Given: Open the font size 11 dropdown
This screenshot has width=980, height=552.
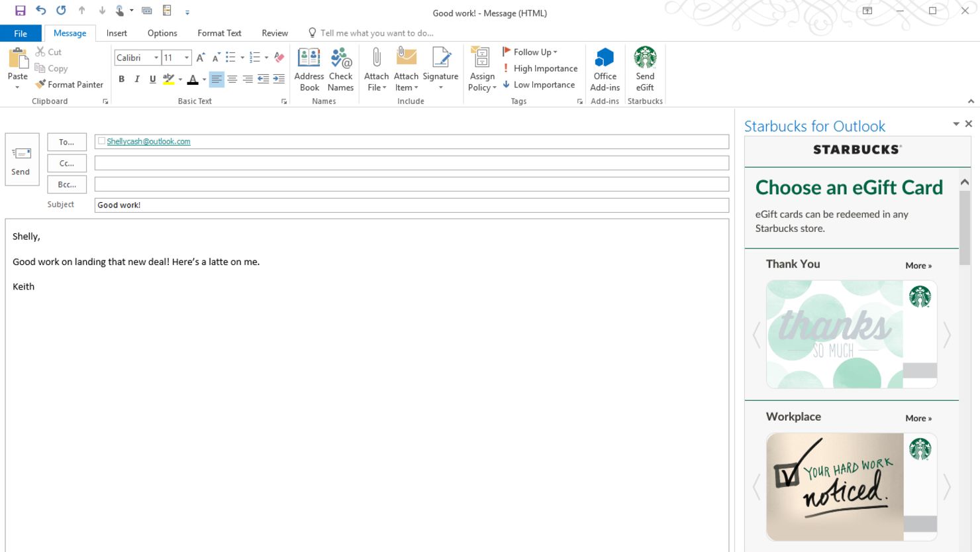Looking at the screenshot, I should [187, 58].
